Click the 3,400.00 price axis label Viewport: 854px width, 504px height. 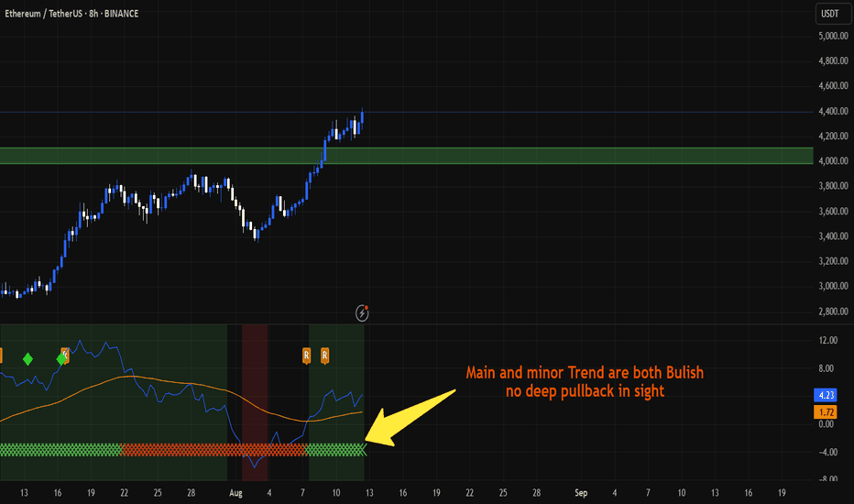833,236
